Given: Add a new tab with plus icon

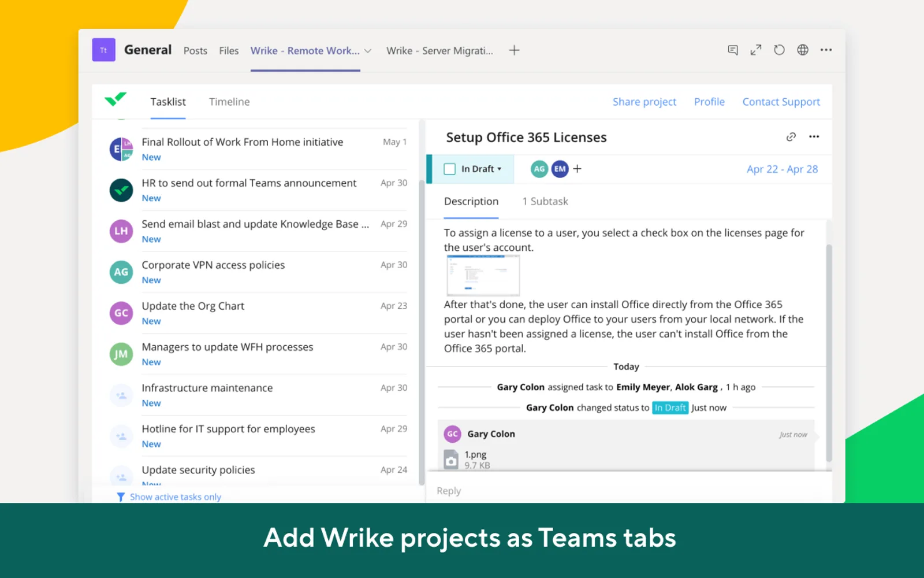Looking at the screenshot, I should [x=514, y=50].
